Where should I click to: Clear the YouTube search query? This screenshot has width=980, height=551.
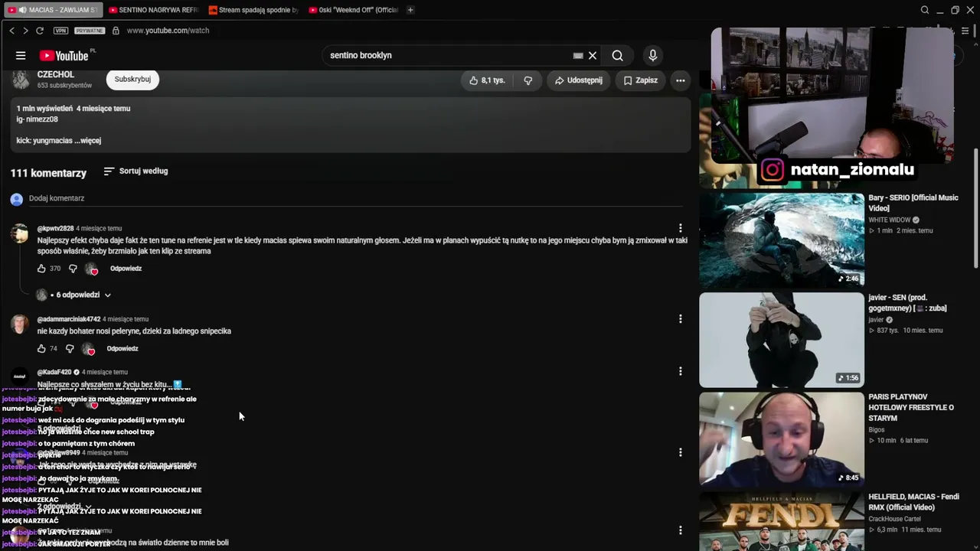(x=593, y=55)
